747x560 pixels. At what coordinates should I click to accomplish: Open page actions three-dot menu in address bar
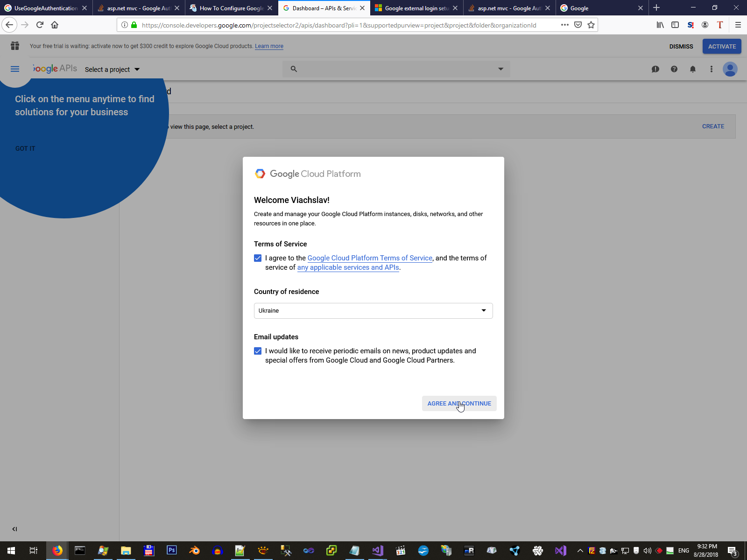tap(565, 25)
